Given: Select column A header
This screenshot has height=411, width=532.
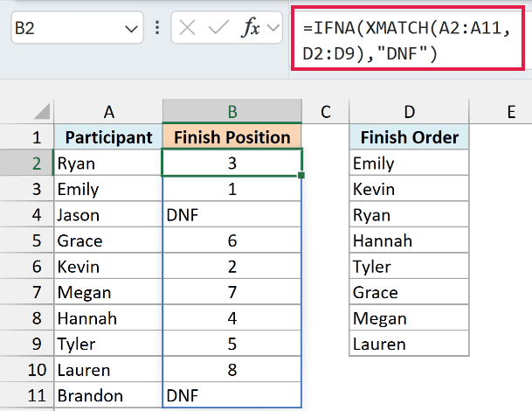Looking at the screenshot, I should (108, 111).
